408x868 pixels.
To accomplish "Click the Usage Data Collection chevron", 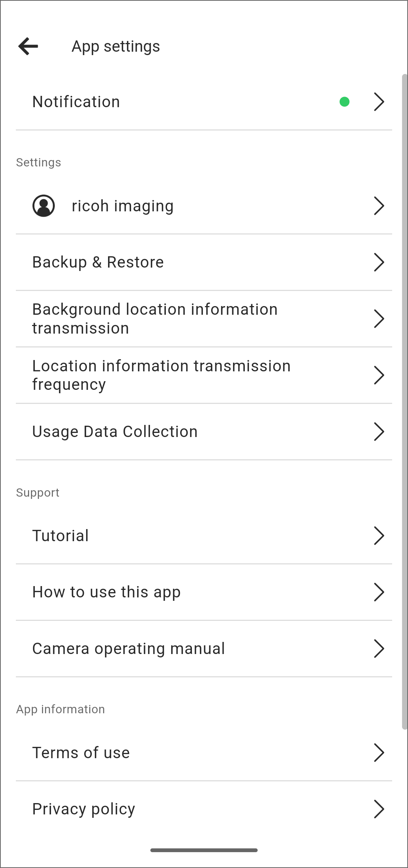I will click(x=379, y=432).
